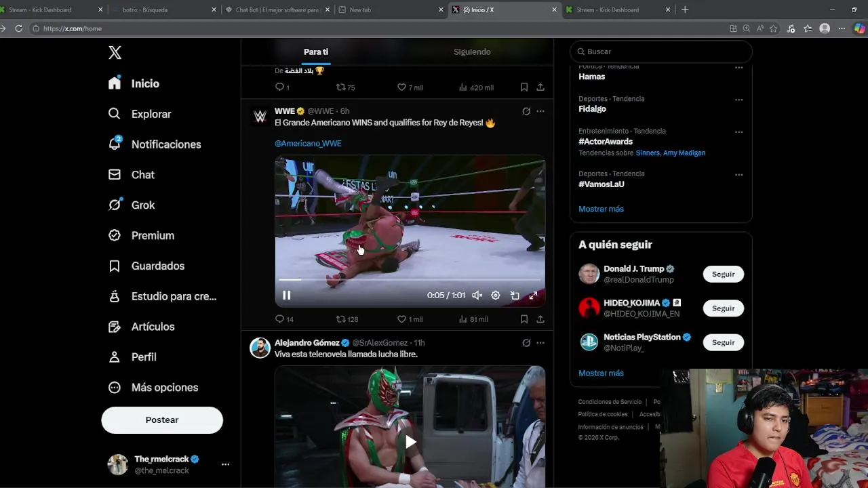
Task: Open Explorar from the sidebar
Action: (x=139, y=114)
